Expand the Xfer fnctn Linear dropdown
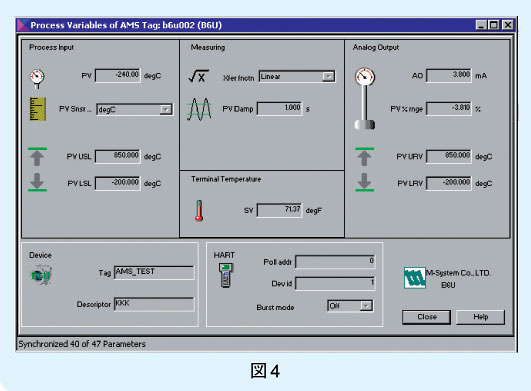 (328, 77)
